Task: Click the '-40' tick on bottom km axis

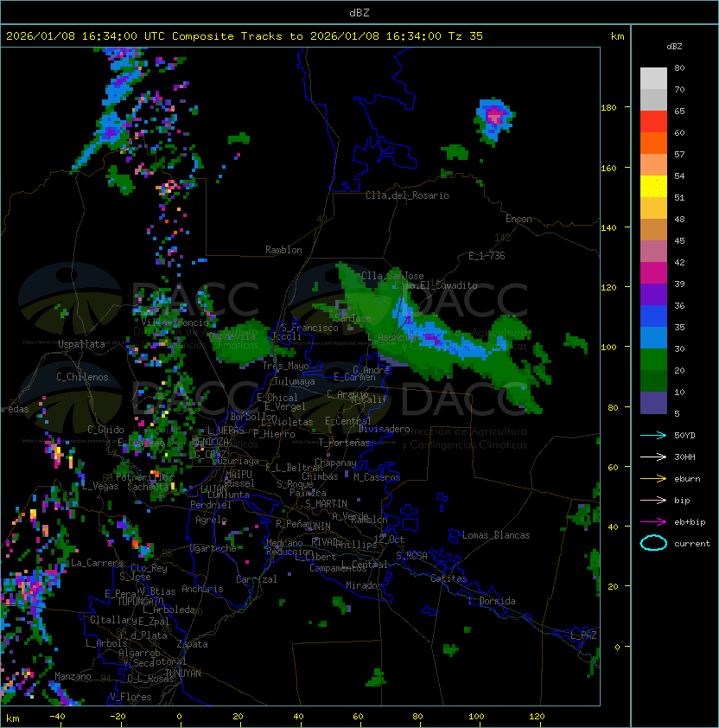Action: point(57,717)
